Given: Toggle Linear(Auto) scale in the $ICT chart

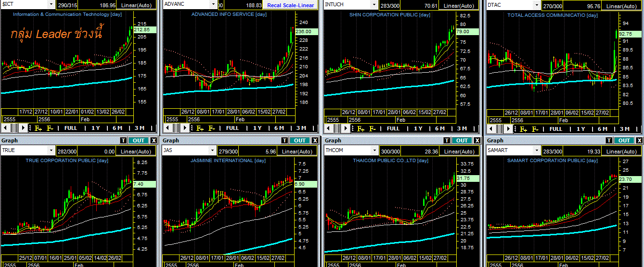Looking at the screenshot, I should coord(136,5).
